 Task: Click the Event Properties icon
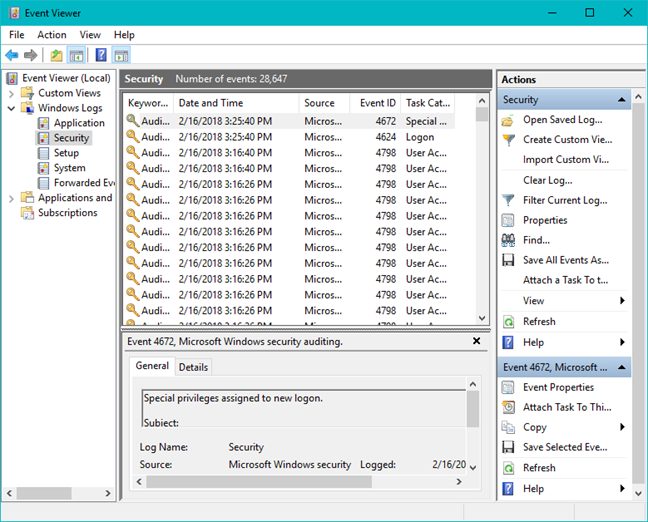508,387
